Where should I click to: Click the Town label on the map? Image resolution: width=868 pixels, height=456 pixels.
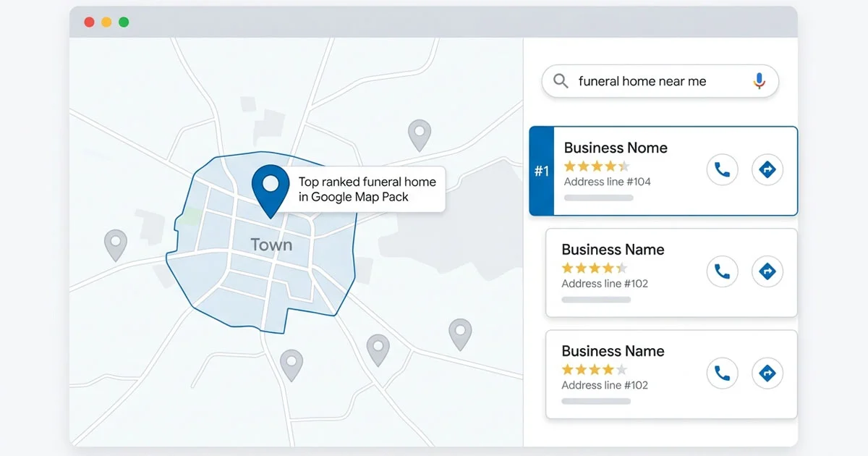coord(271,245)
